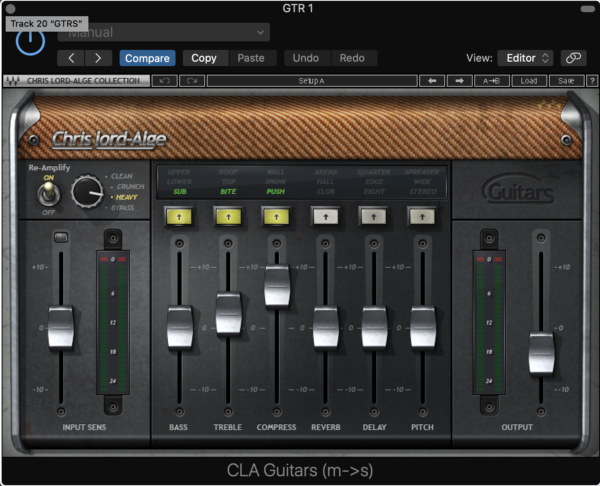Click the input level meter
Image resolution: width=600 pixels, height=486 pixels.
coord(113,322)
